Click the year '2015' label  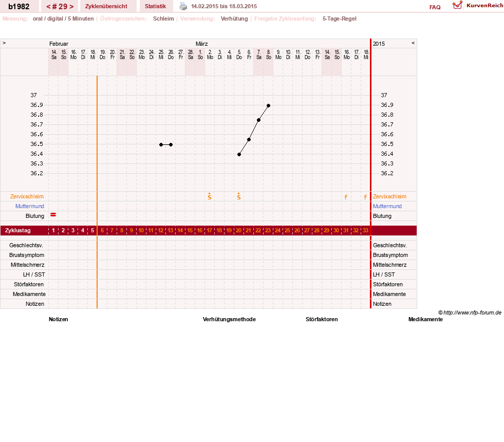pos(379,44)
